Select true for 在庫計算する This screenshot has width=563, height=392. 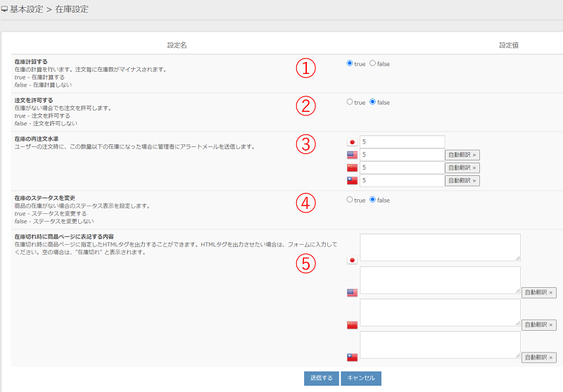tap(350, 63)
